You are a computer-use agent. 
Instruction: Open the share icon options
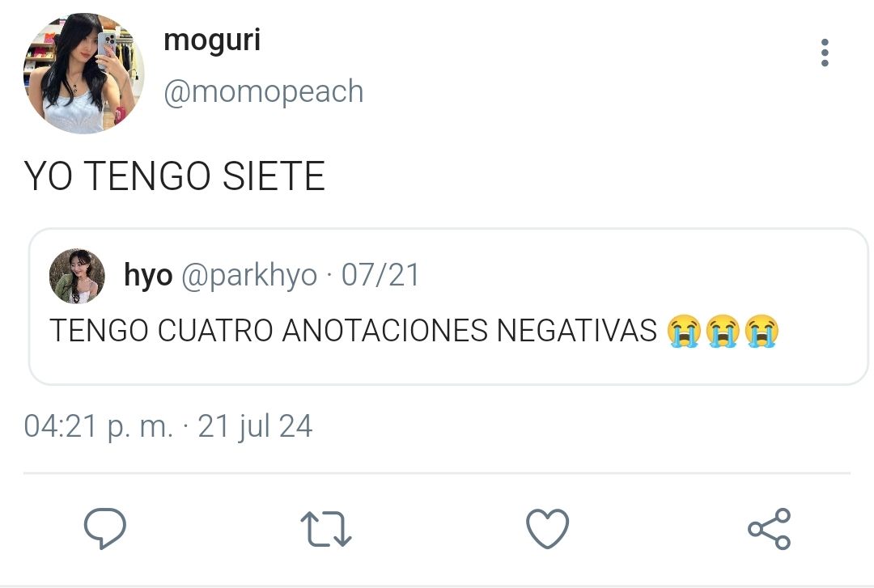click(x=770, y=528)
